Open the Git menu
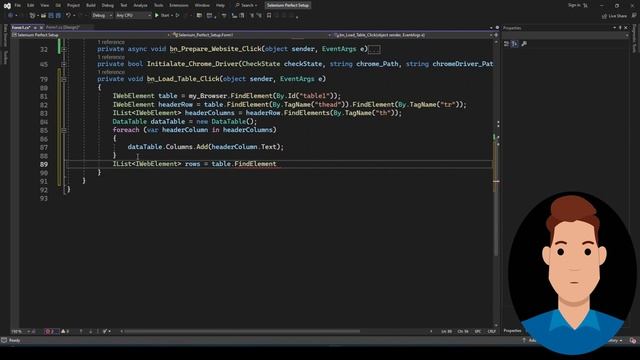 58,5
